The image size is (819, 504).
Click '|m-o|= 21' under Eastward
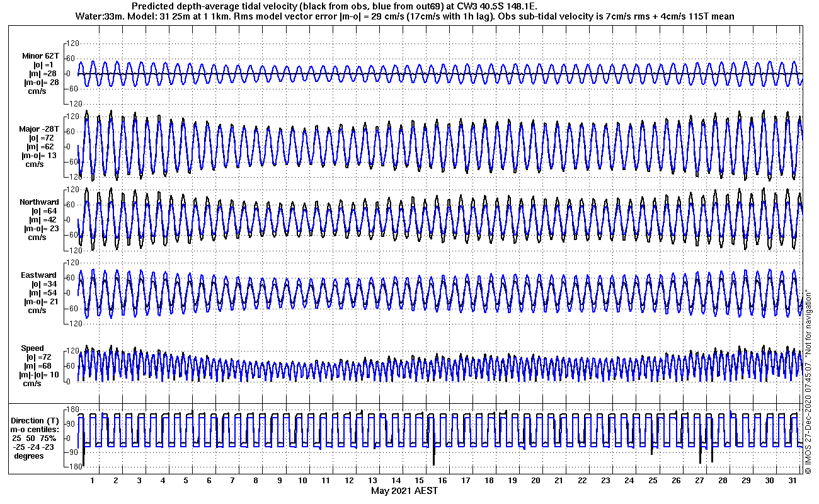pos(40,302)
